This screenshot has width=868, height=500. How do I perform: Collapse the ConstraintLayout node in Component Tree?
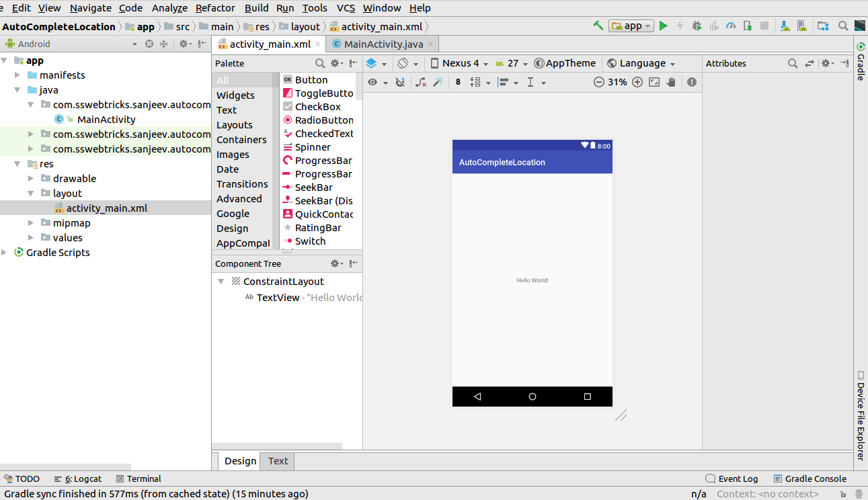(221, 282)
